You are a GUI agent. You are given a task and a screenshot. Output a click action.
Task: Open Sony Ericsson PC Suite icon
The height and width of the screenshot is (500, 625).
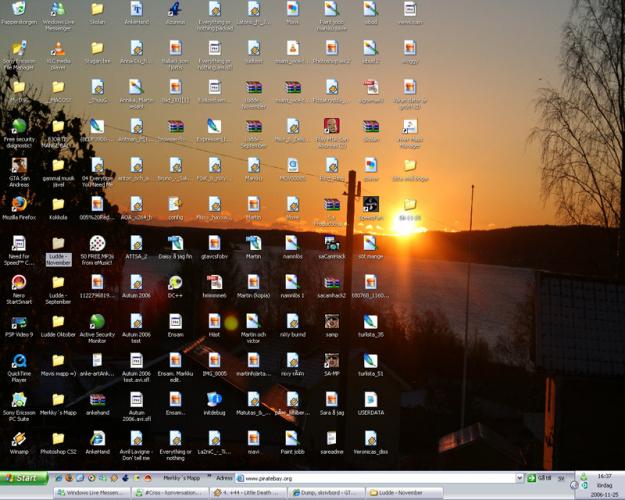(x=19, y=400)
